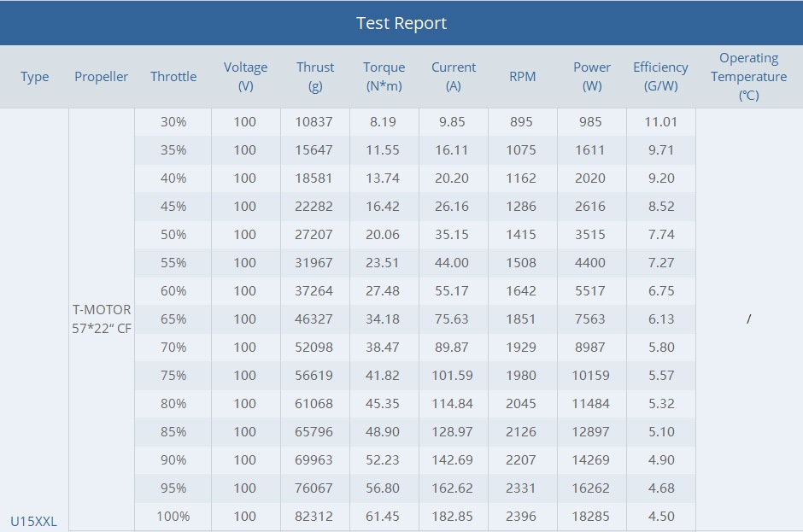This screenshot has height=532, width=803.
Task: Click the power value 10159
Action: click(x=591, y=376)
